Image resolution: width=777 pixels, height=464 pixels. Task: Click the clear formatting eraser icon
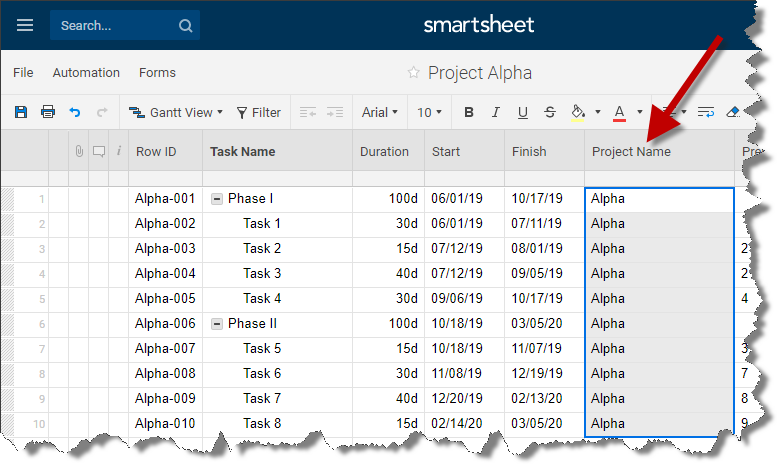click(x=732, y=113)
